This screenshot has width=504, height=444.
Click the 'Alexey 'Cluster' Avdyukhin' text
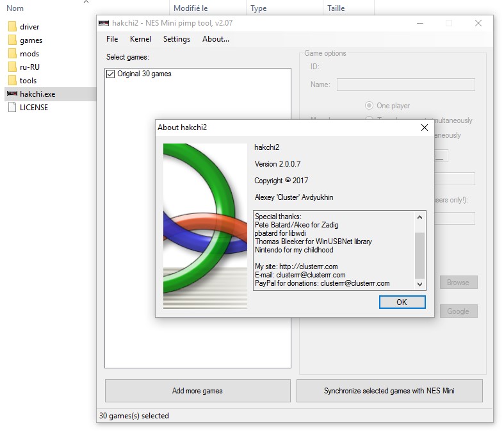pyautogui.click(x=294, y=197)
